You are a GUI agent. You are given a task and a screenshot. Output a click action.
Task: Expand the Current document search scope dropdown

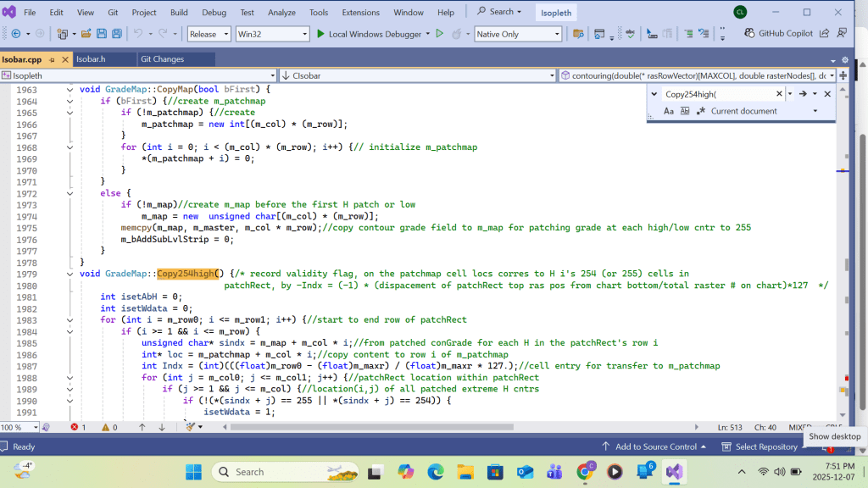(x=815, y=111)
